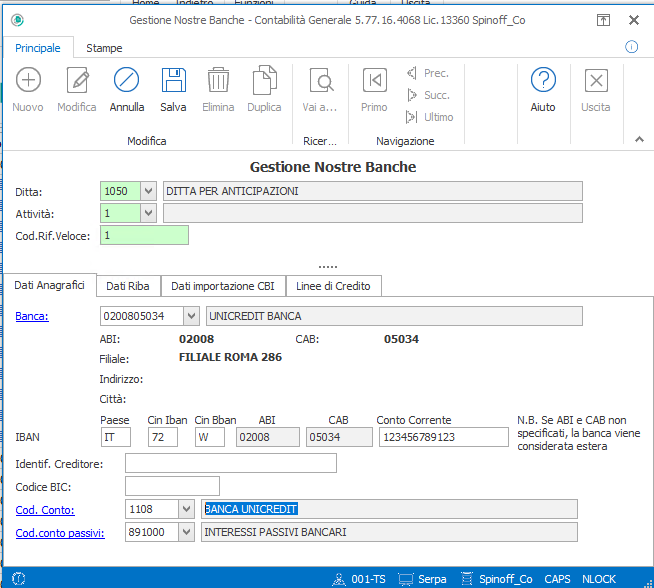
Task: Click the Cod.conto passivi field 891000
Action: [x=152, y=532]
